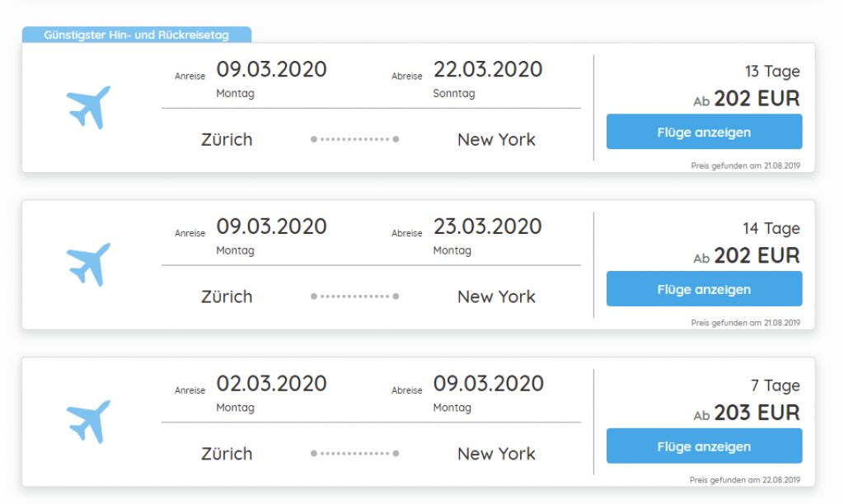Click the 'Ab 203 EUR' price
This screenshot has width=844, height=504.
point(747,413)
